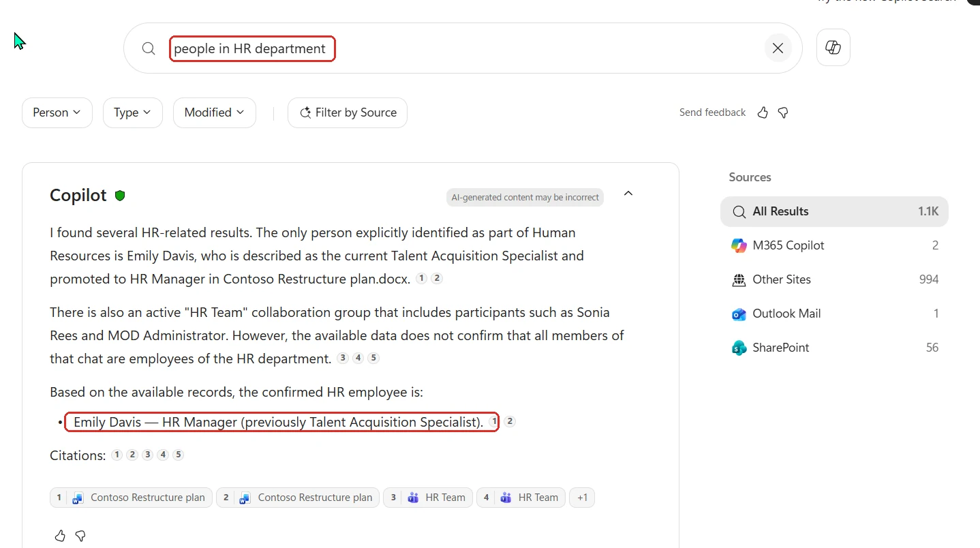
Task: Filter sources to SharePoint
Action: (x=834, y=348)
